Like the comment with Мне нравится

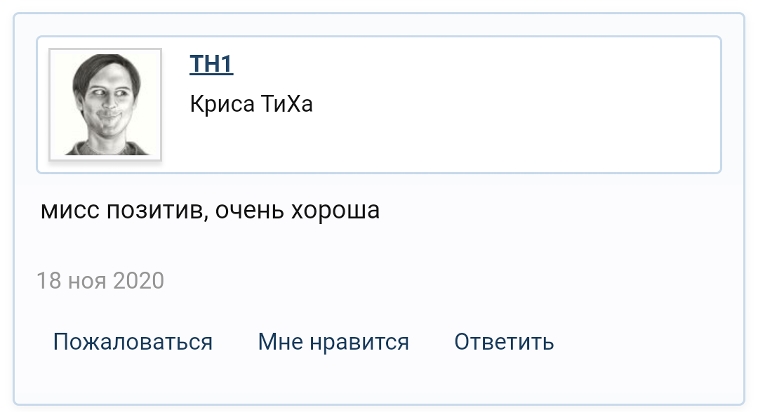pyautogui.click(x=333, y=342)
